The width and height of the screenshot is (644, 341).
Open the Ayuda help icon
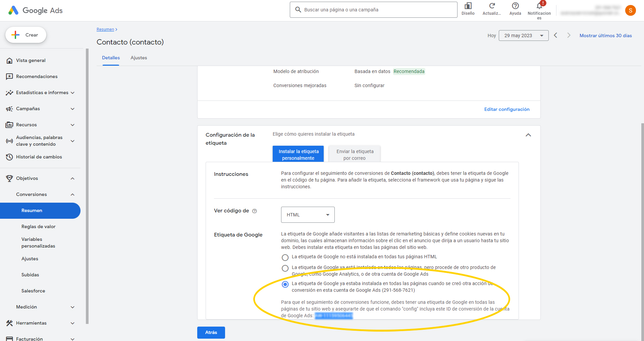(515, 6)
